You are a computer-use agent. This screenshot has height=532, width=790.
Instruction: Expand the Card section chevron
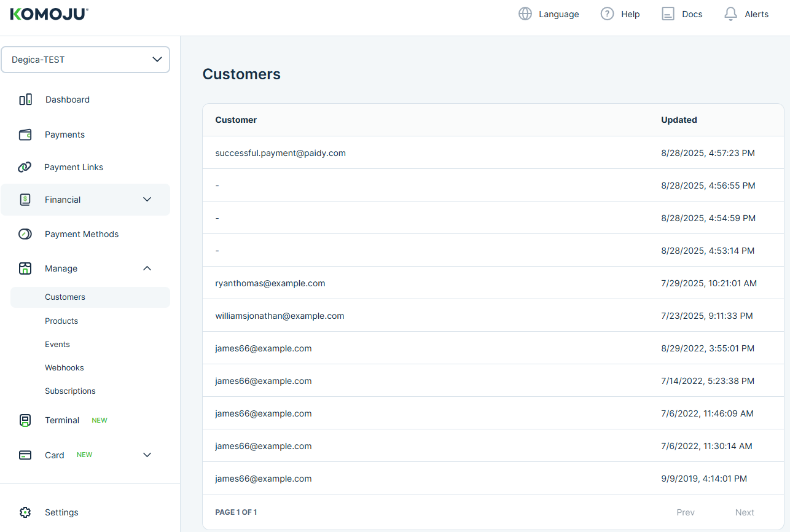(147, 455)
